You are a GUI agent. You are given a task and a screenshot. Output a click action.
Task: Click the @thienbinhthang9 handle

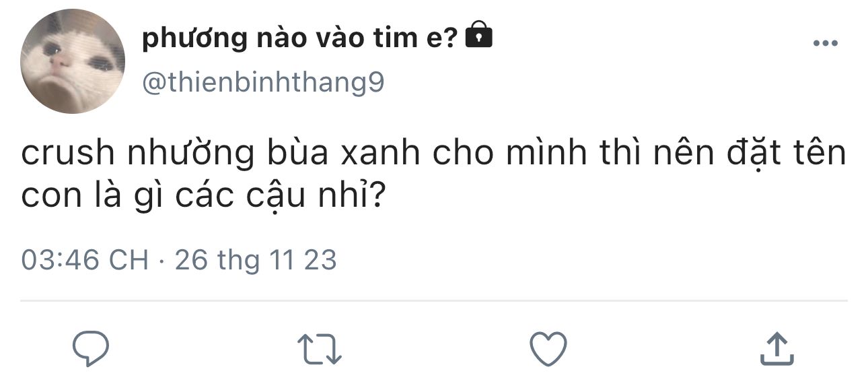263,83
